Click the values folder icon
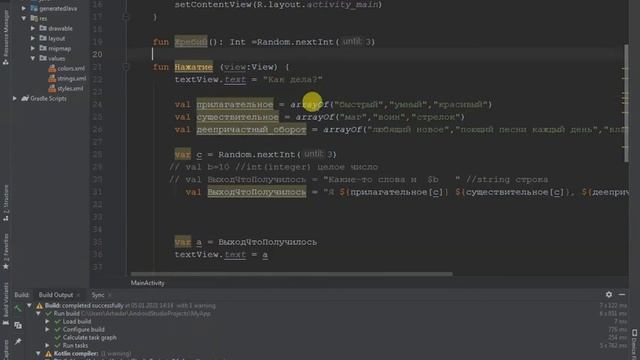 [x=43, y=58]
